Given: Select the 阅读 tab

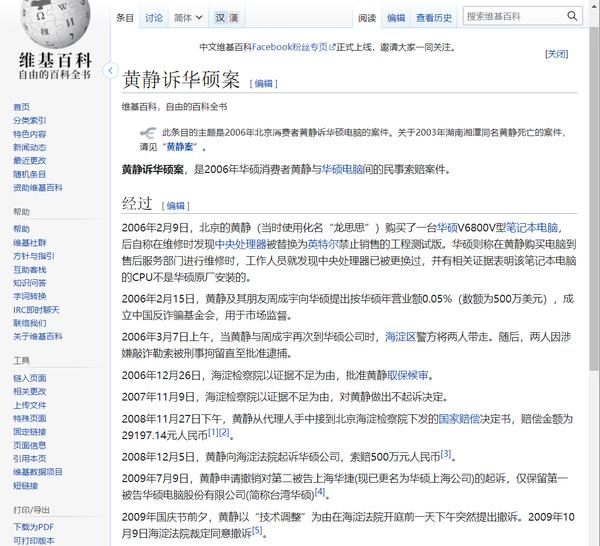Looking at the screenshot, I should pos(367,18).
